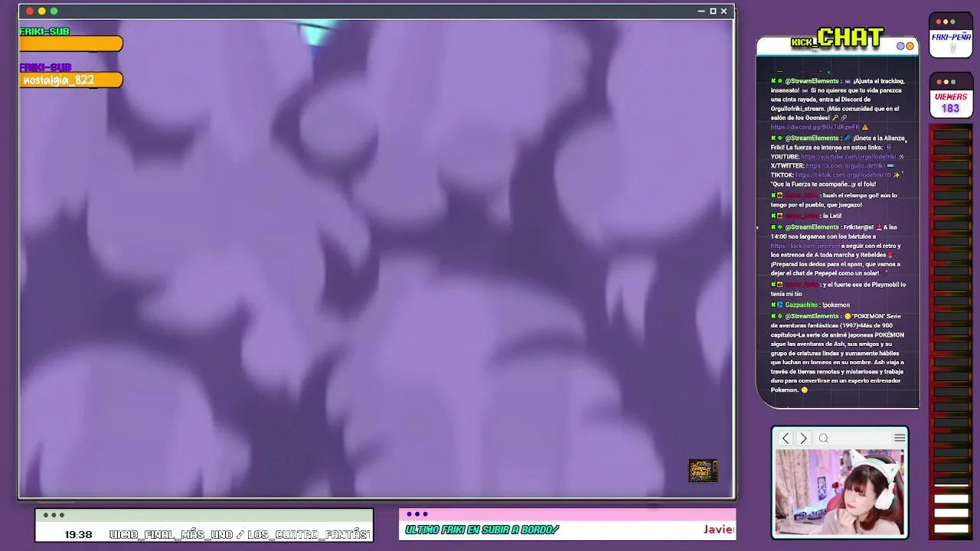Click the KICK_CHAT title
Screen dimensions: 980x551
pyautogui.click(x=837, y=37)
